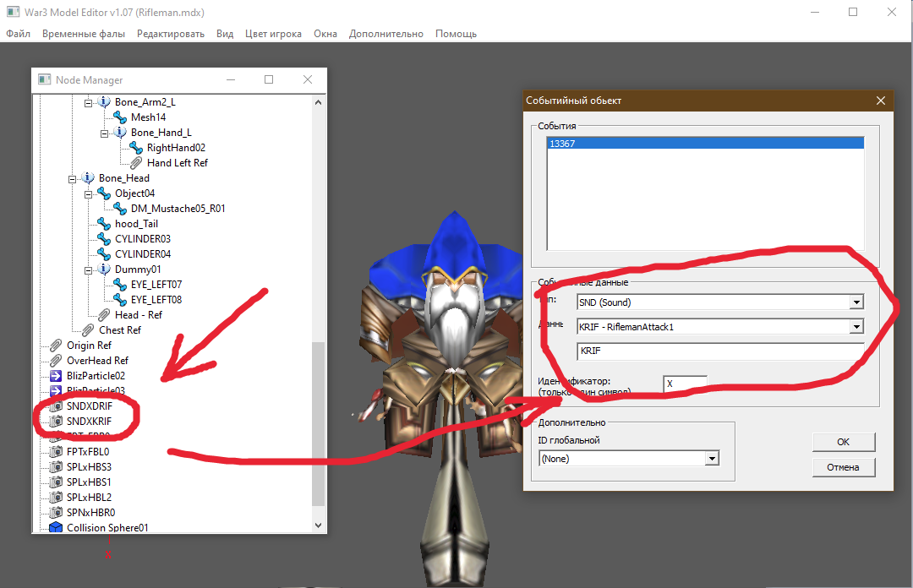The image size is (913, 588).
Task: Select the bone icon for RightHand02
Action: click(x=136, y=147)
